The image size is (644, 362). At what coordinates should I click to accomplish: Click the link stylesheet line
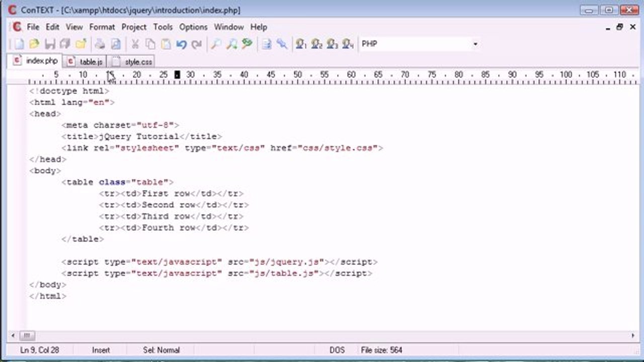(x=222, y=148)
